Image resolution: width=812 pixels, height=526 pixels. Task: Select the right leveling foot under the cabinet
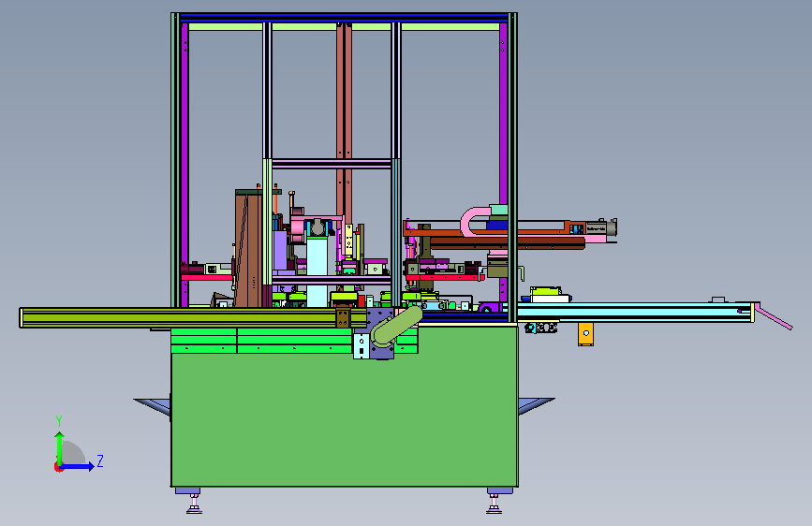pyautogui.click(x=494, y=504)
